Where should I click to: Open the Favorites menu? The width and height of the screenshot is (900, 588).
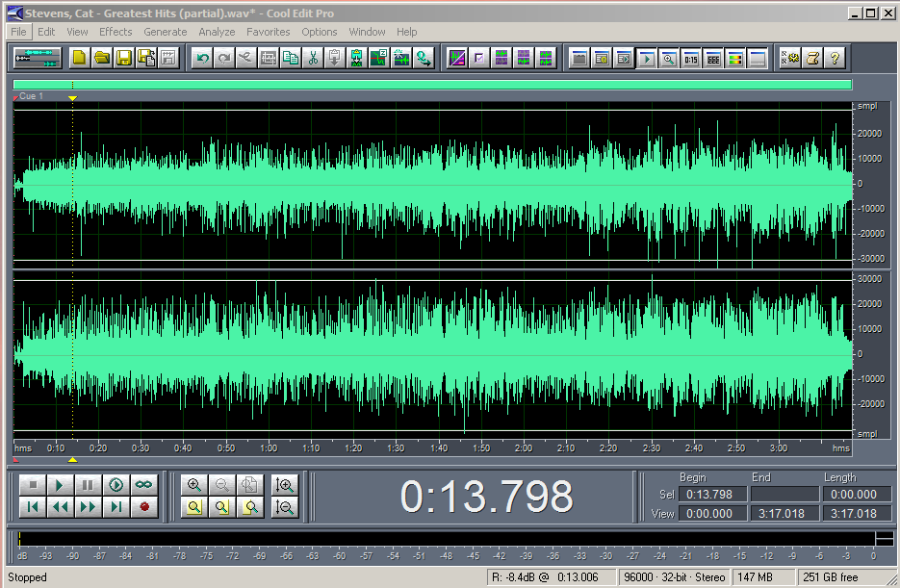point(268,32)
